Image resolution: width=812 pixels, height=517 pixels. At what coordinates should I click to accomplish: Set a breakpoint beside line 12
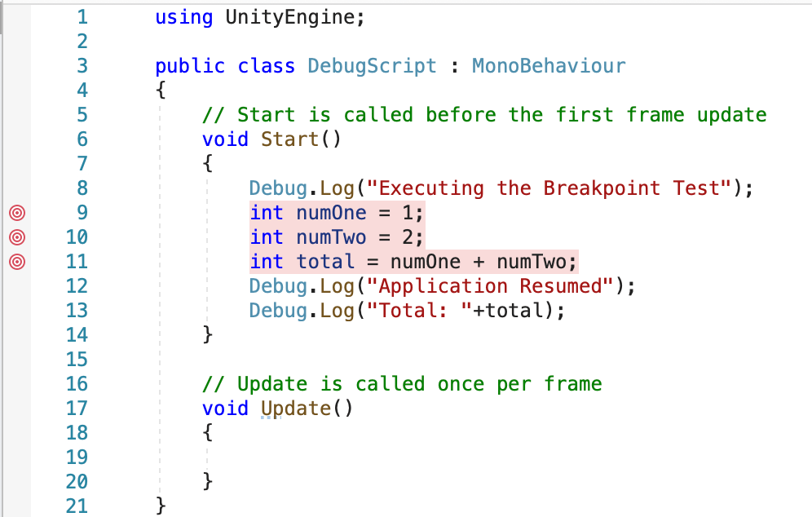(16, 286)
